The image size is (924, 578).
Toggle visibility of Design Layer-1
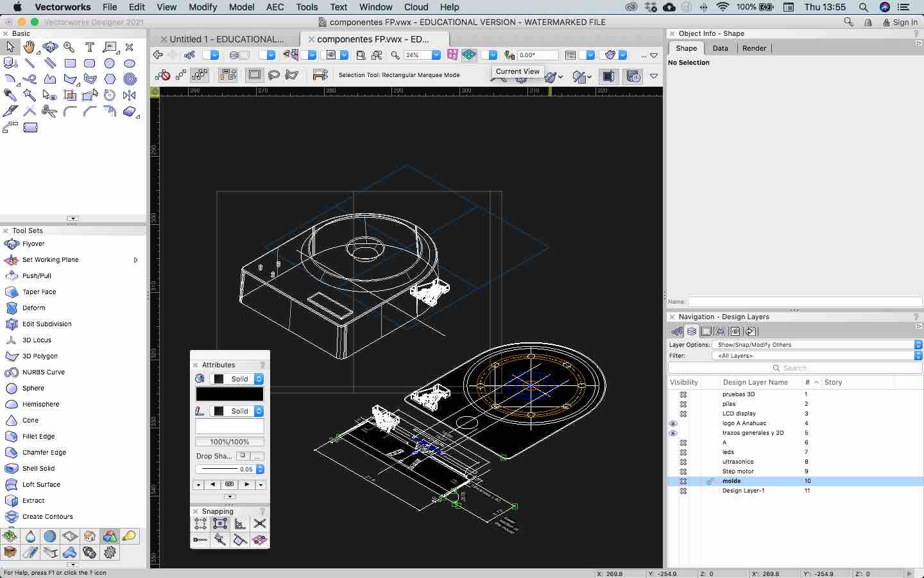point(683,491)
